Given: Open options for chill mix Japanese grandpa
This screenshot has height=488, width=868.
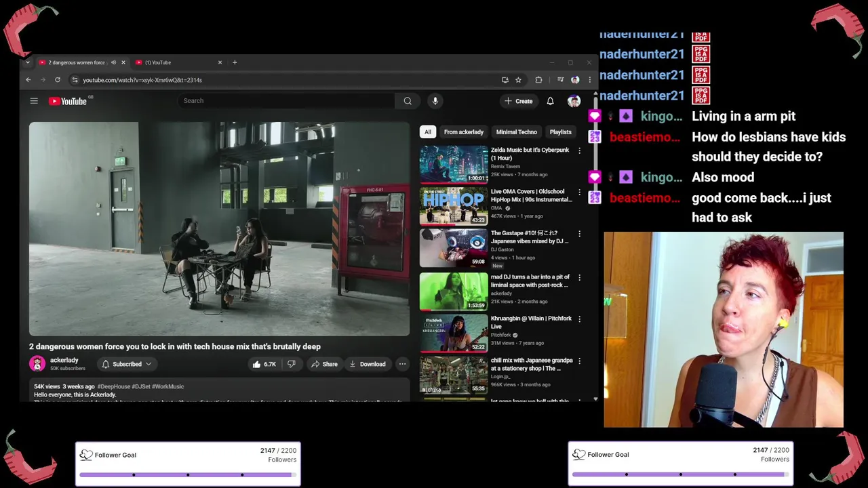Looking at the screenshot, I should [579, 361].
